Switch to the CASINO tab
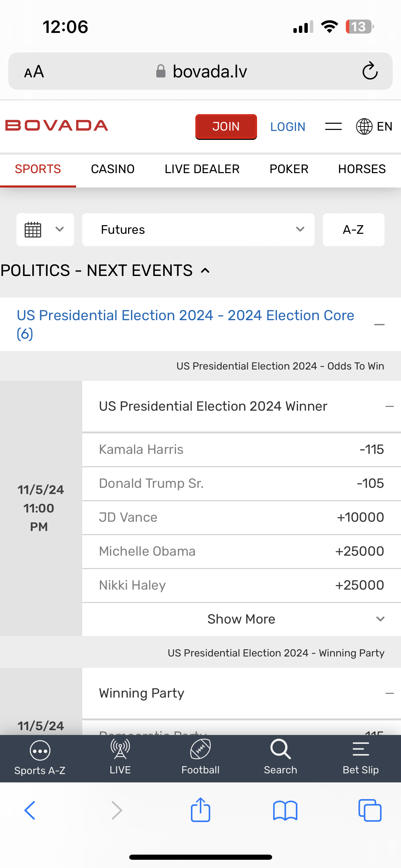This screenshot has width=401, height=868. pyautogui.click(x=113, y=169)
